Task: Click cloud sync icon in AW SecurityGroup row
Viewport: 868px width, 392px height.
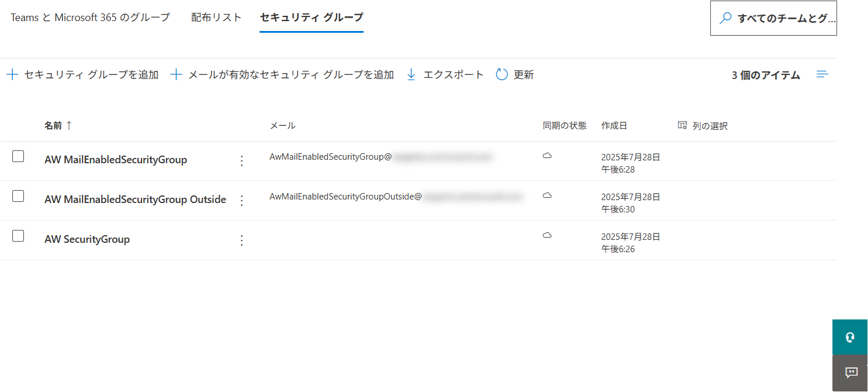Action: pyautogui.click(x=547, y=235)
